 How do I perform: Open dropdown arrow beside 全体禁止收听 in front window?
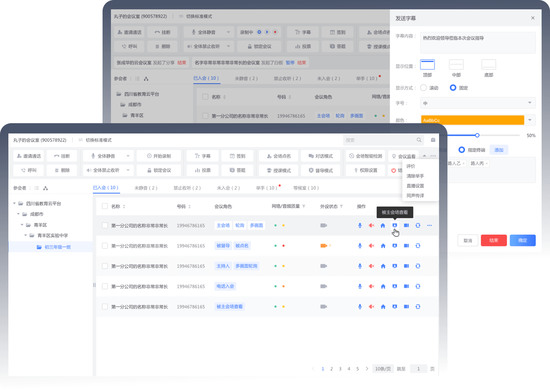tap(128, 170)
